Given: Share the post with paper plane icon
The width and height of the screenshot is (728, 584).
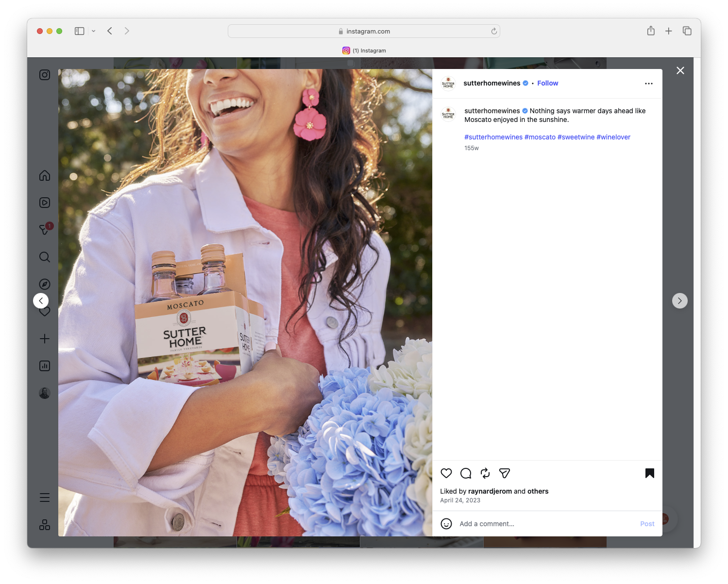Looking at the screenshot, I should tap(505, 473).
